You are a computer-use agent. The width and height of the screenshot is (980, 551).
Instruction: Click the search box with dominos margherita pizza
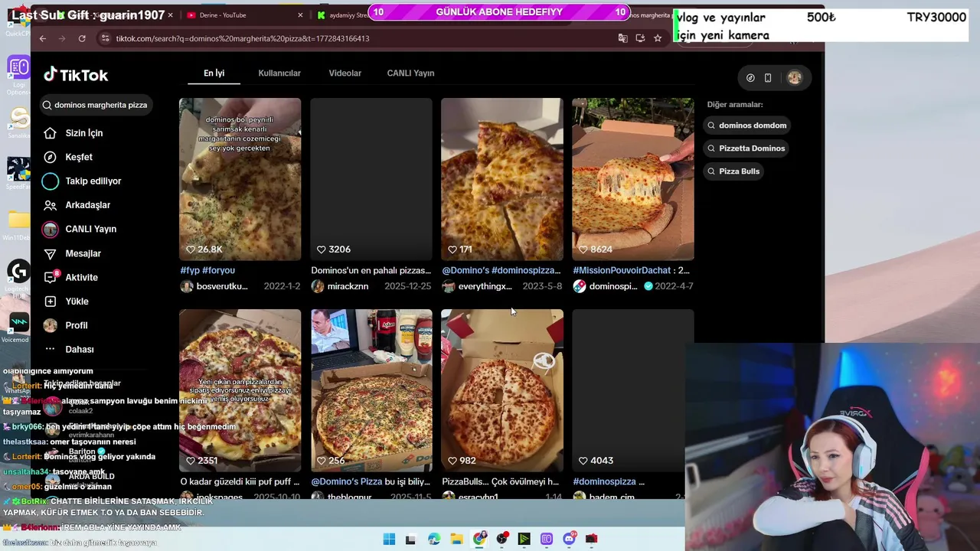tap(96, 105)
